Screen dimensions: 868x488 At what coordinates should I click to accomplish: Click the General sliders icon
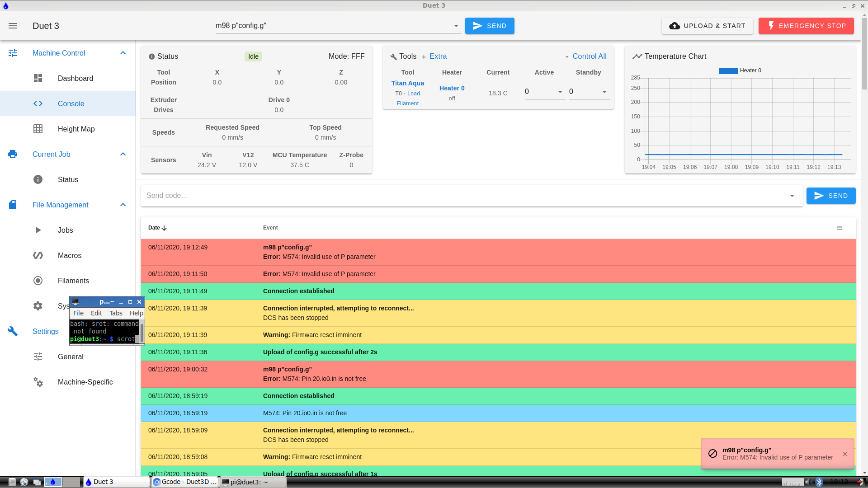click(38, 357)
